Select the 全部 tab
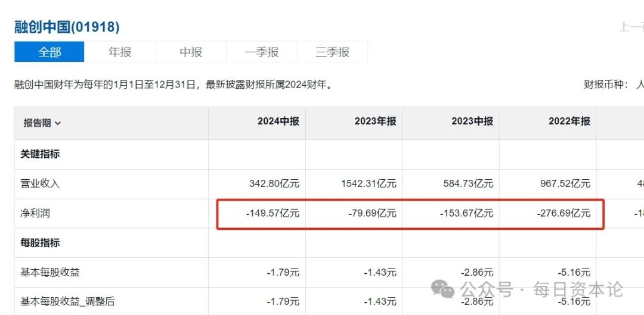This screenshot has width=644, height=315. coord(49,52)
